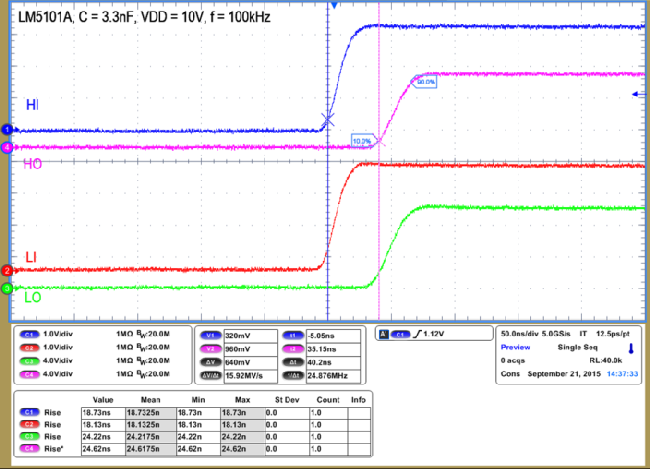Click the 24.876MHz readout field
This screenshot has width=650, height=469.
(333, 376)
